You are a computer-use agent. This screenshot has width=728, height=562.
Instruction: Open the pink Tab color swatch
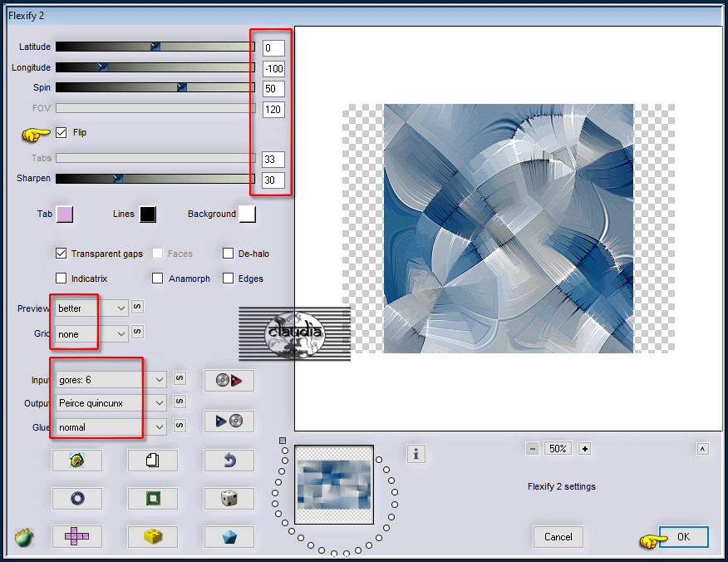pyautogui.click(x=65, y=214)
